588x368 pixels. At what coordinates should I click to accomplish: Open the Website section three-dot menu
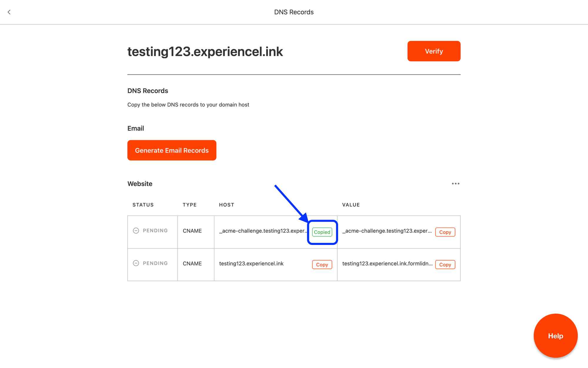(455, 184)
